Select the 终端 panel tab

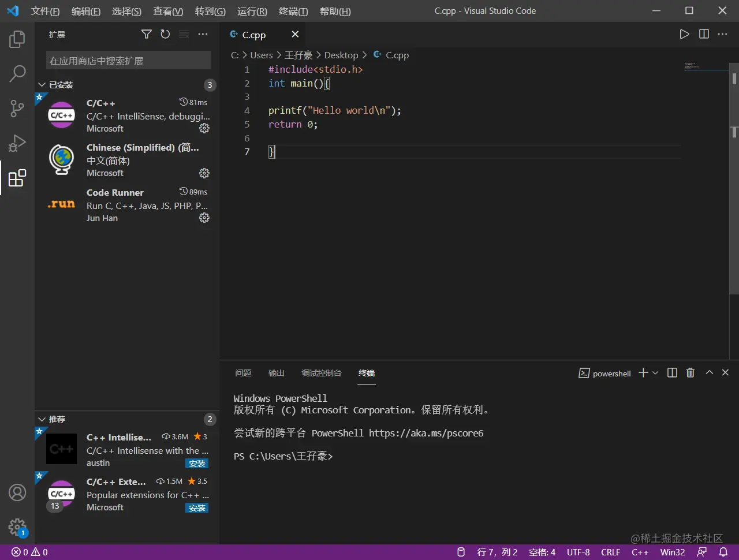[367, 373]
